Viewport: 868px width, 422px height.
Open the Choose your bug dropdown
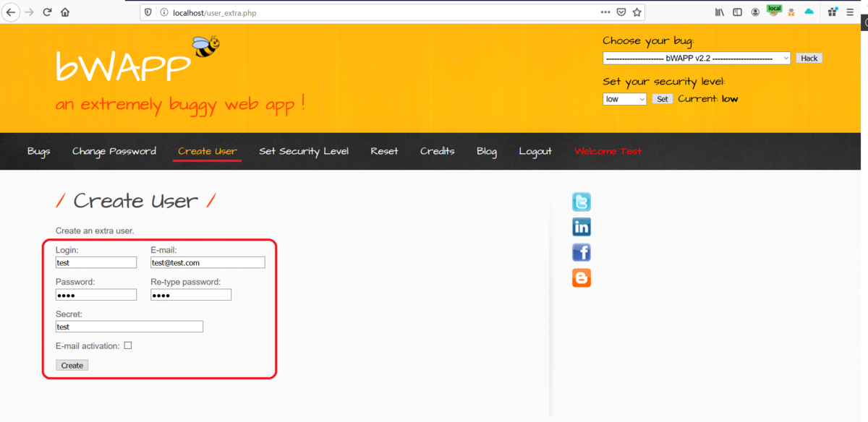click(697, 58)
